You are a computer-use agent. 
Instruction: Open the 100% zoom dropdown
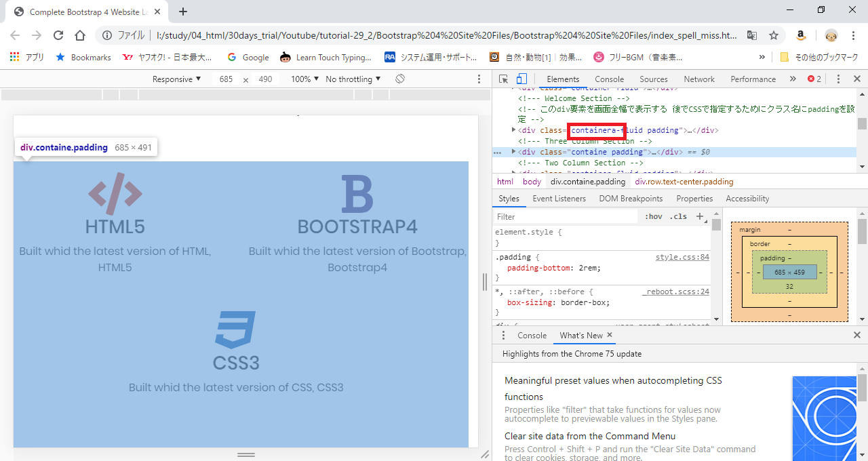pyautogui.click(x=304, y=79)
